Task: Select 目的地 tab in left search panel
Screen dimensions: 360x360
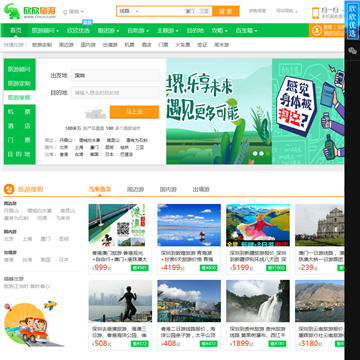Action: click(20, 154)
